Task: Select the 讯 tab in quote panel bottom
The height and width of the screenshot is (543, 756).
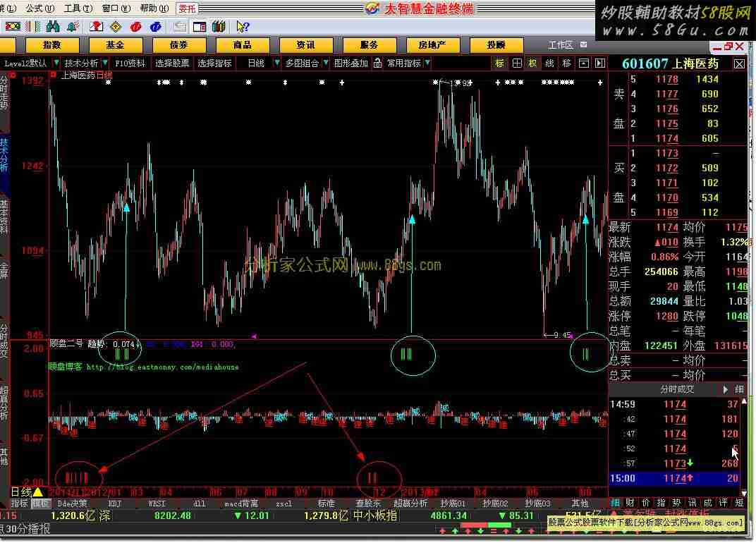Action: pos(693,503)
